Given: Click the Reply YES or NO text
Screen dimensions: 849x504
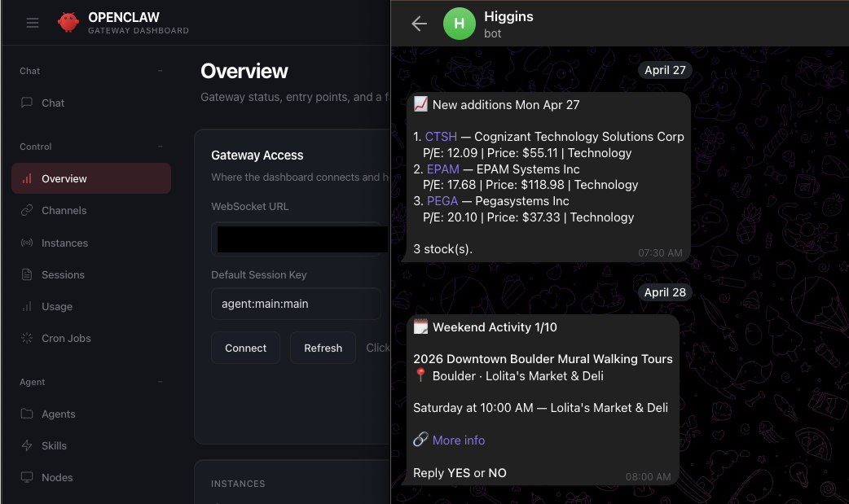Looking at the screenshot, I should [x=460, y=473].
